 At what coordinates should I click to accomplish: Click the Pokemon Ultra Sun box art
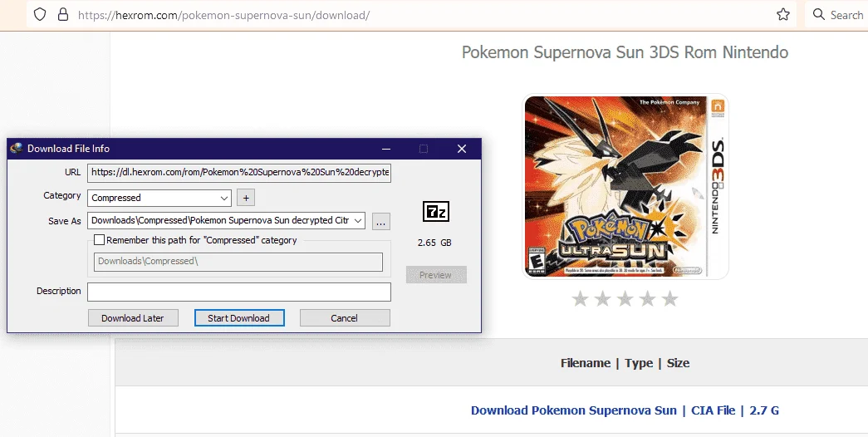tap(625, 187)
